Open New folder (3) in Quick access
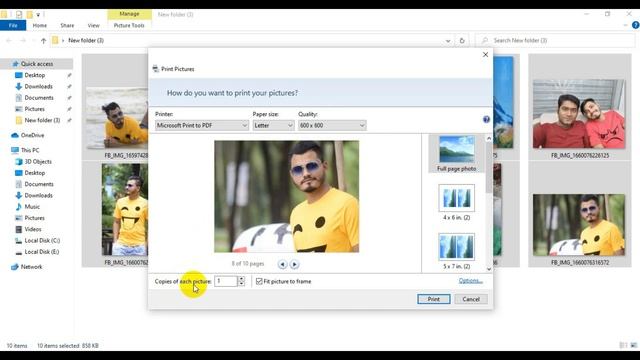The image size is (640, 360). point(42,120)
